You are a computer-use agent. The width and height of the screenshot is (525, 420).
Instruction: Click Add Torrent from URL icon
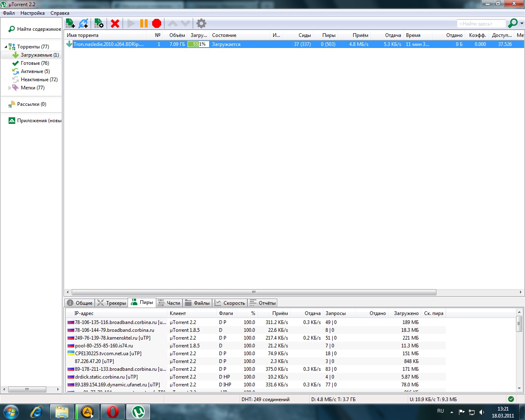click(x=84, y=23)
